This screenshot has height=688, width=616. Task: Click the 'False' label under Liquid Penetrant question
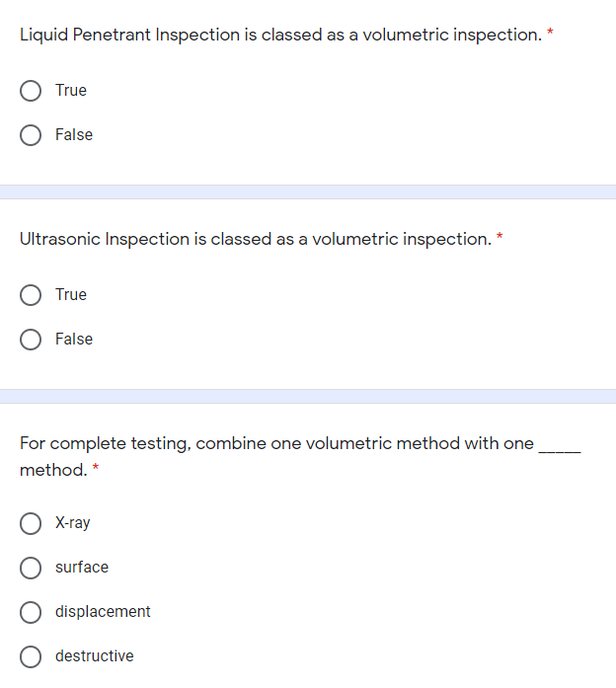74,135
